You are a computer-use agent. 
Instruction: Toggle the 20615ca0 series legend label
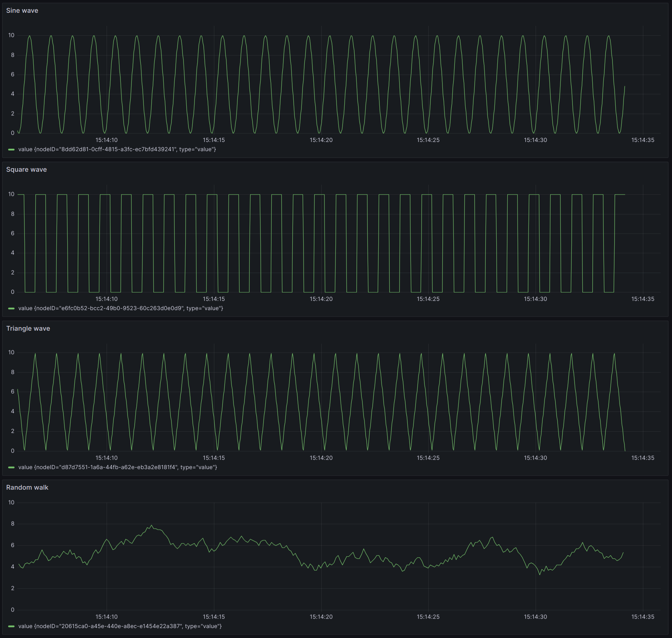pos(120,626)
